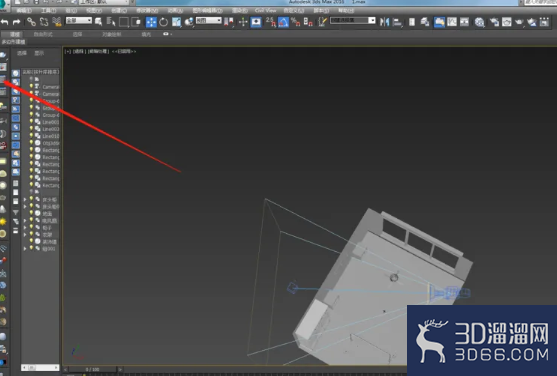Toggle the 2.5D Snaps button
Viewport: 557px width, 376px height.
click(271, 22)
